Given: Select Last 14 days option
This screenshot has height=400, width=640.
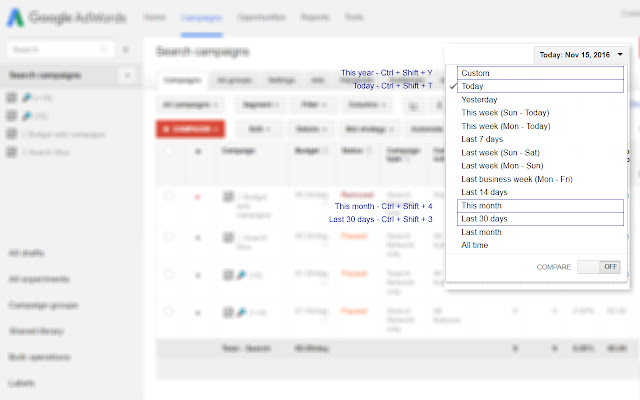Looking at the screenshot, I should click(x=484, y=192).
